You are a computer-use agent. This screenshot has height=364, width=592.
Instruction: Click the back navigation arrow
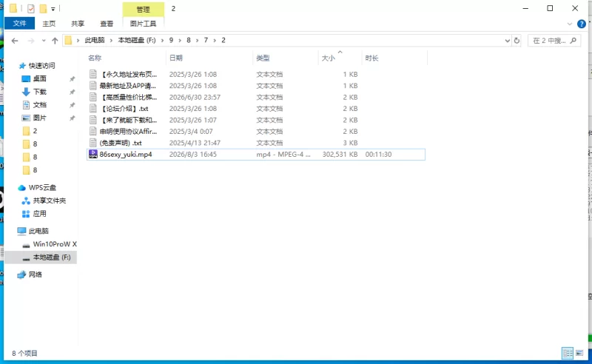click(15, 41)
